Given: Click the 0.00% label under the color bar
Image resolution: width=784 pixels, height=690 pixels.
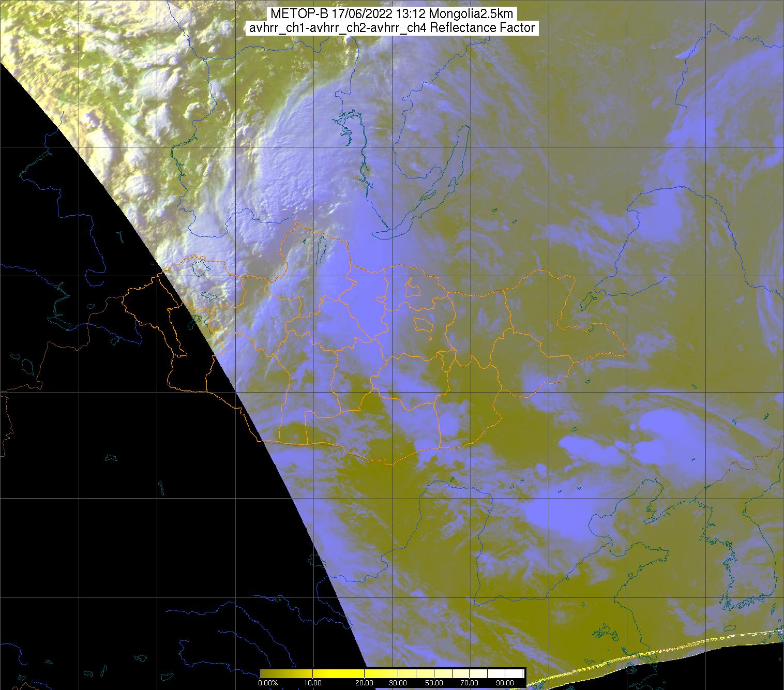Looking at the screenshot, I should click(x=268, y=683).
